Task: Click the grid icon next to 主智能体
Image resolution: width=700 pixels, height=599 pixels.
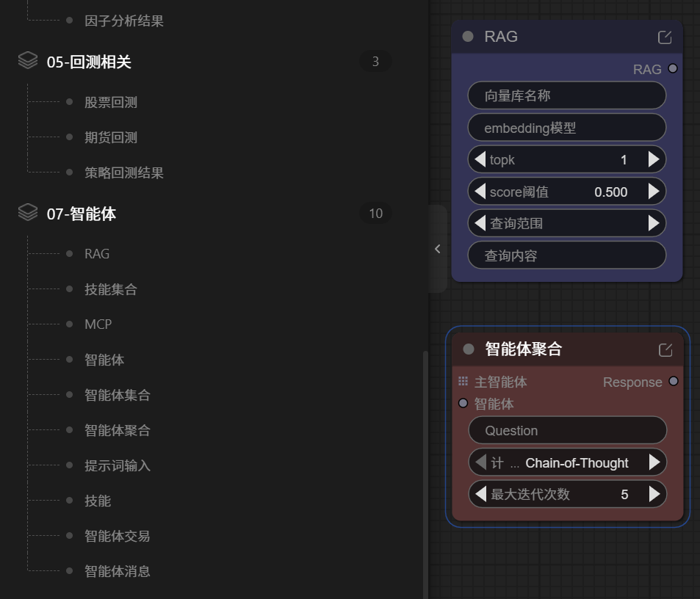Action: pyautogui.click(x=463, y=382)
